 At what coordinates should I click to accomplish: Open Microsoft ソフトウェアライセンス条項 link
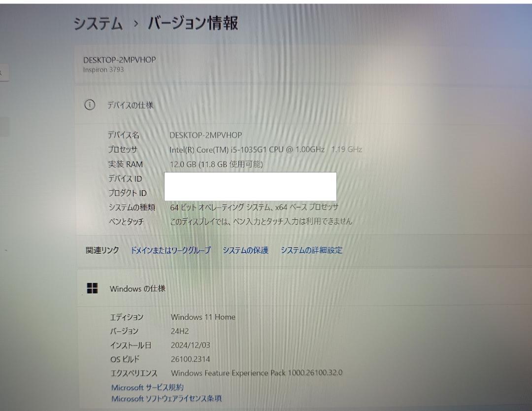(166, 399)
